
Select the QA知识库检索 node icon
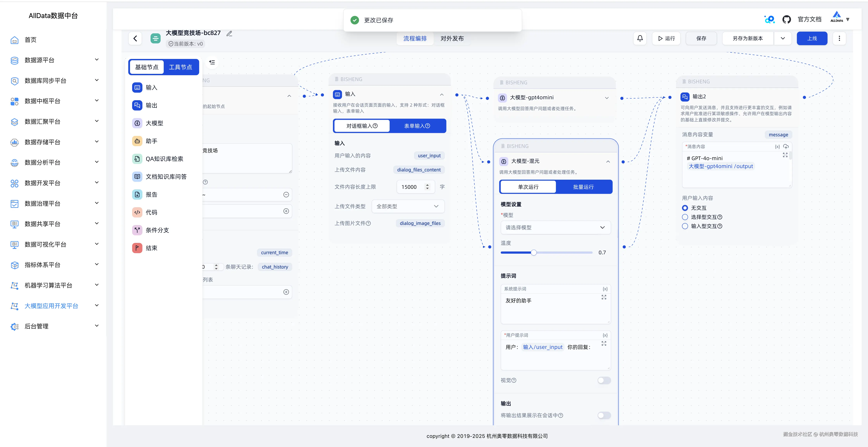137,159
